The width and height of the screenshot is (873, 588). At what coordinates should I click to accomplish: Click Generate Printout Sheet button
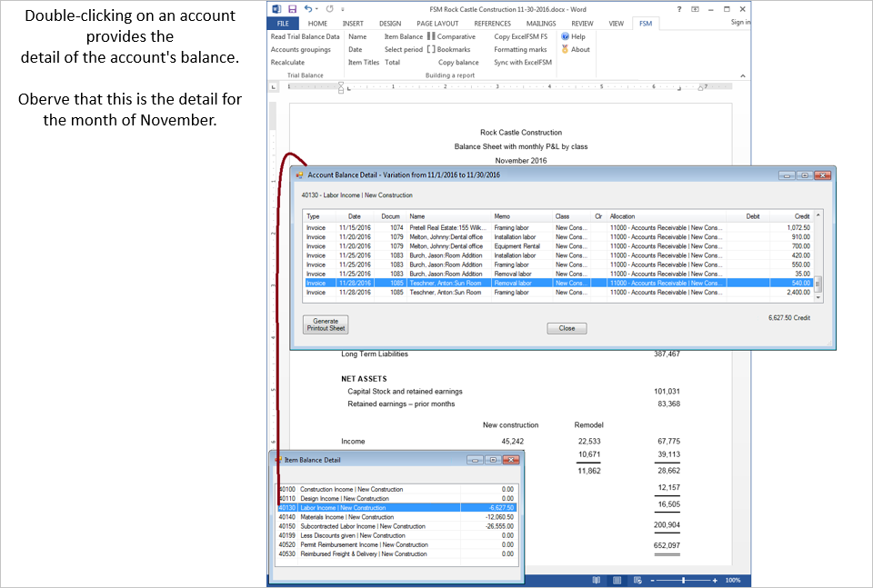[326, 324]
